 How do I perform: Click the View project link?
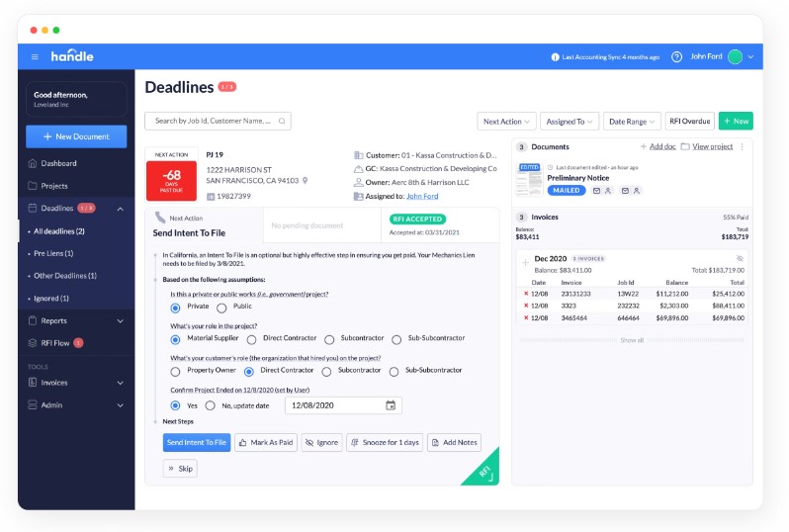[712, 146]
